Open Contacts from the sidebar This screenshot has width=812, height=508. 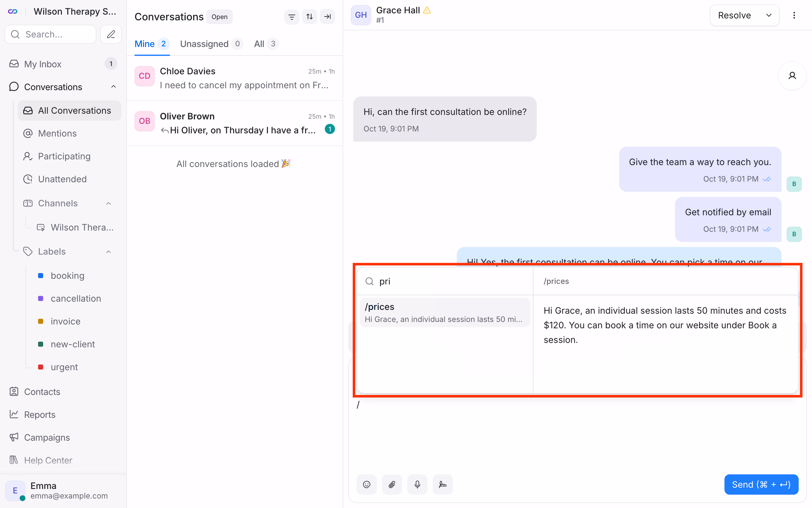[x=63, y=392]
